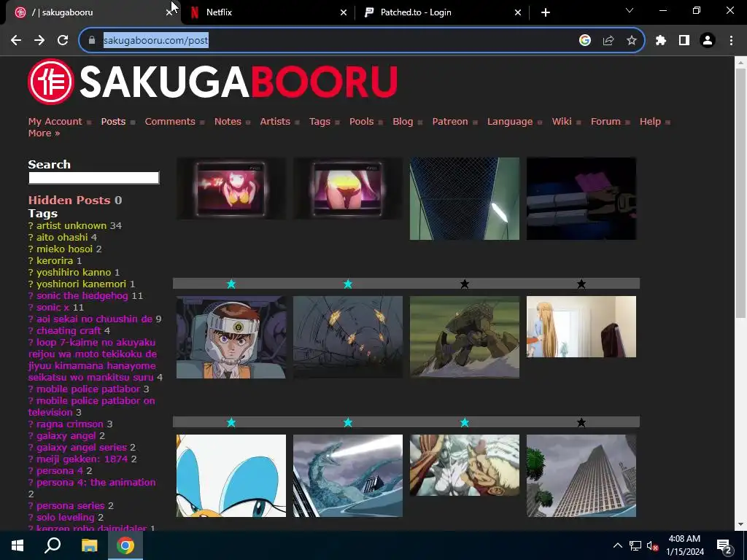This screenshot has height=560, width=747.
Task: Open the blue dragon firing beam thumbnail
Action: tap(348, 475)
